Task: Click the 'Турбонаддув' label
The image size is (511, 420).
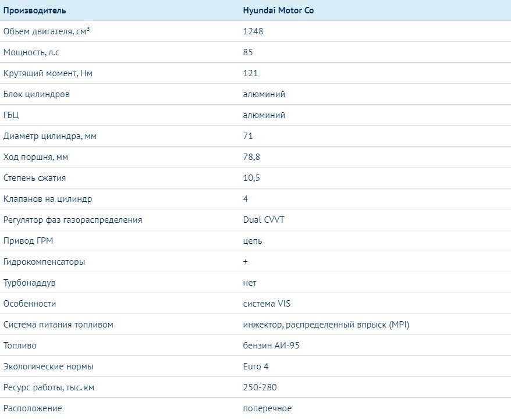Action: coord(29,283)
